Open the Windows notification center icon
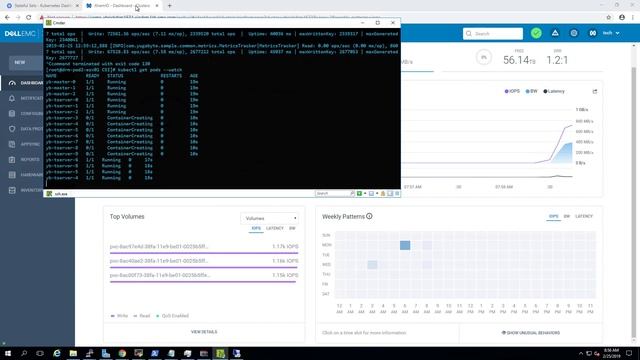This screenshot has width=640, height=360. [x=629, y=353]
